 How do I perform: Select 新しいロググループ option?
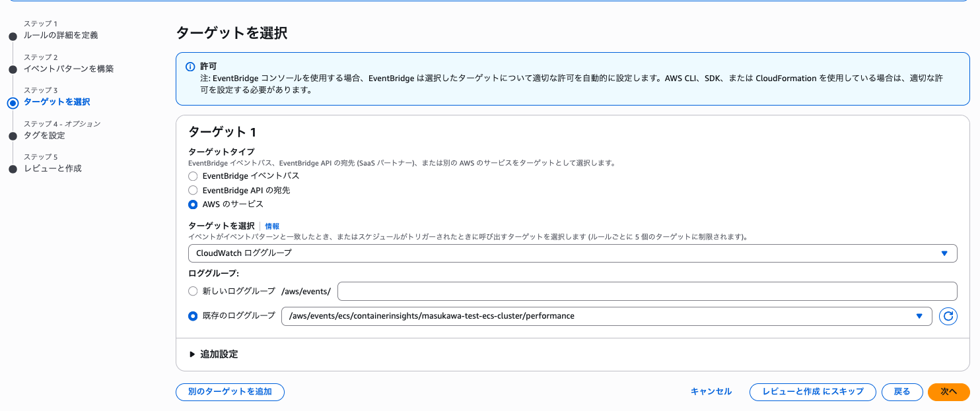(x=192, y=291)
